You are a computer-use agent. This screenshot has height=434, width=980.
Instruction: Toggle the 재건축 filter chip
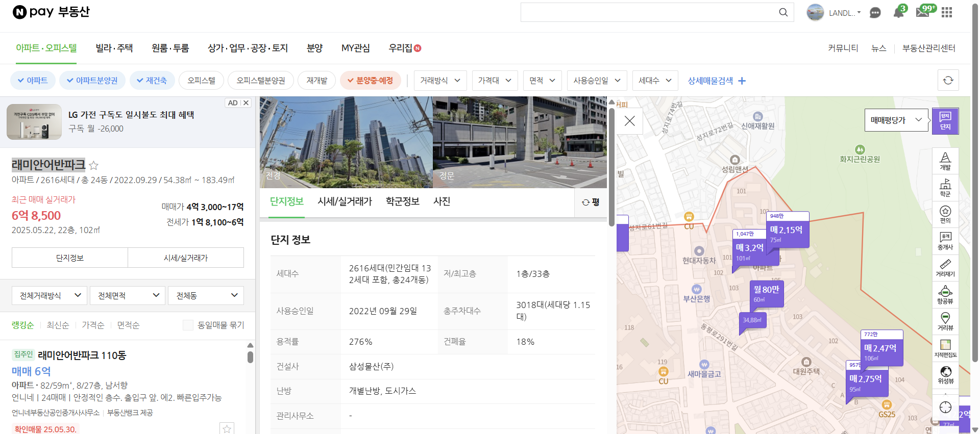152,80
